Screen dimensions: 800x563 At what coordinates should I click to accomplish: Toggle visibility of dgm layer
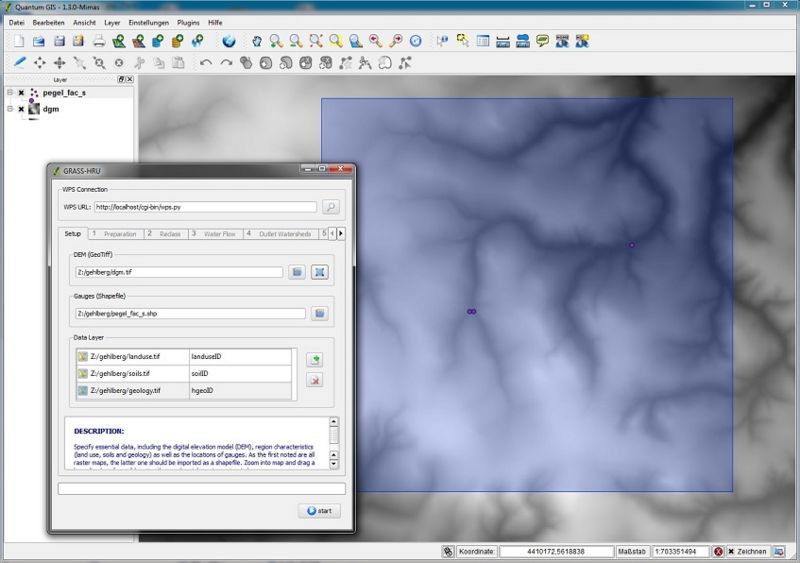point(21,109)
